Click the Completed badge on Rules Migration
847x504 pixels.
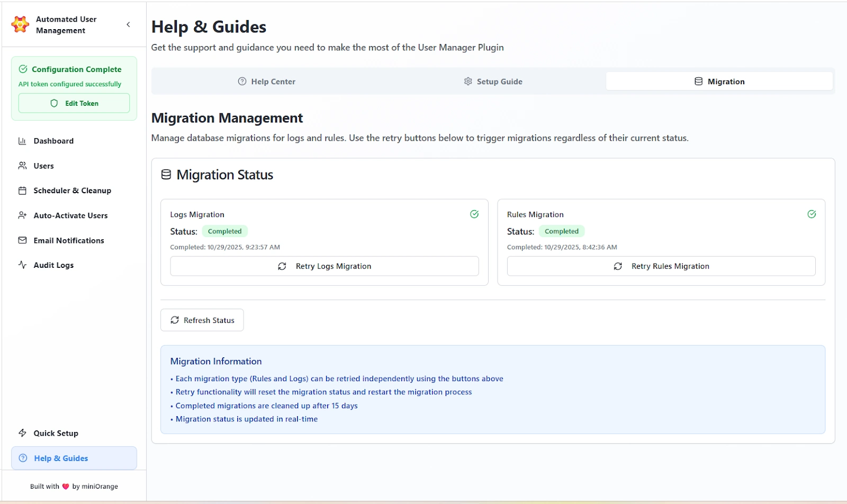click(562, 231)
